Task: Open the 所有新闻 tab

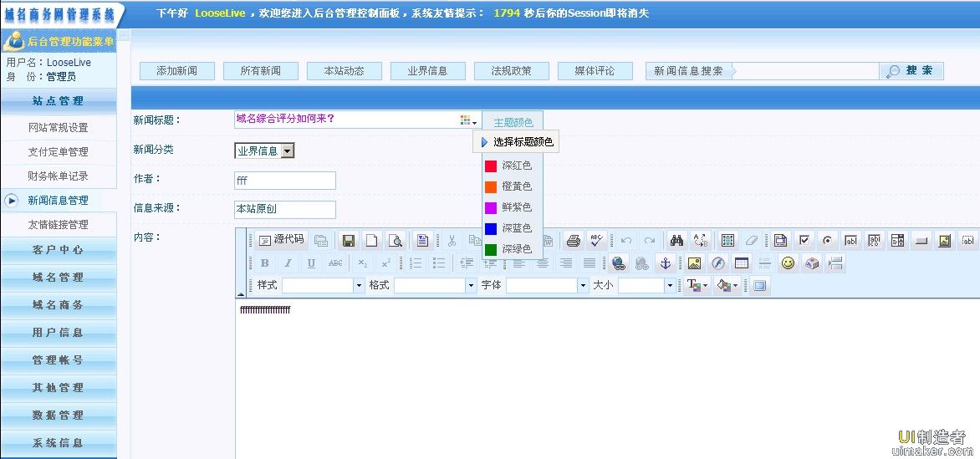Action: pos(261,71)
